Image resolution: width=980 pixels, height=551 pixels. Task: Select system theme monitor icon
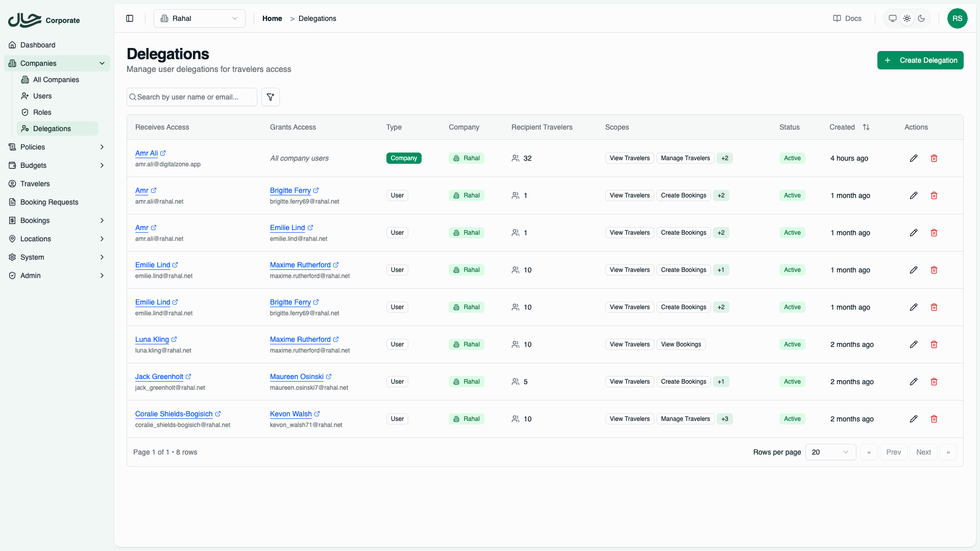point(892,18)
